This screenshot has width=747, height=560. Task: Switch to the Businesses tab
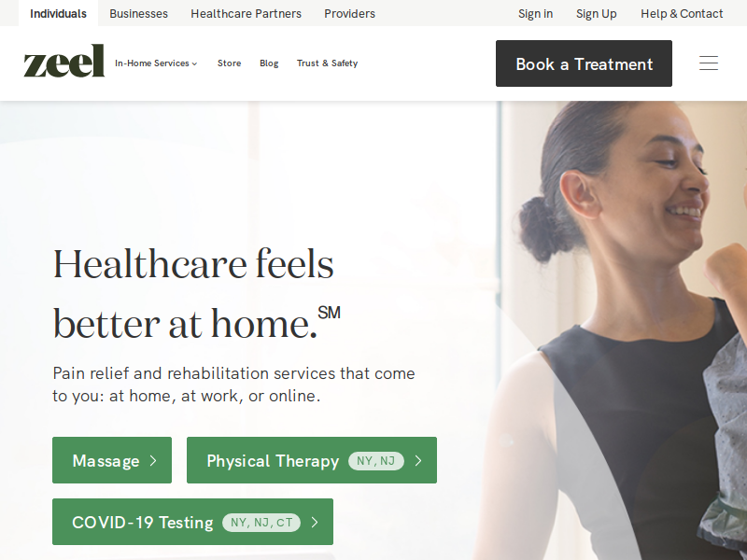click(138, 13)
